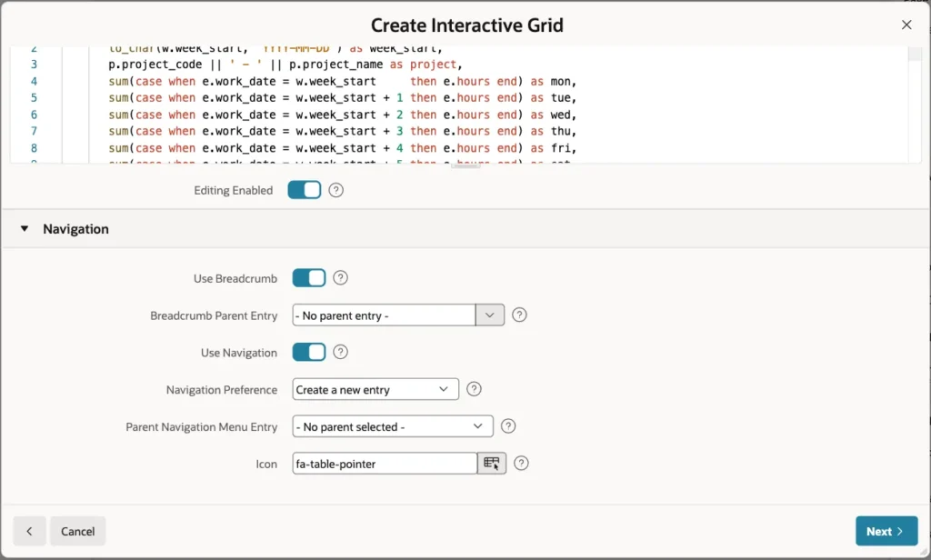Viewport: 931px width, 560px height.
Task: Click code line ending 'as tue'
Action: coord(343,97)
